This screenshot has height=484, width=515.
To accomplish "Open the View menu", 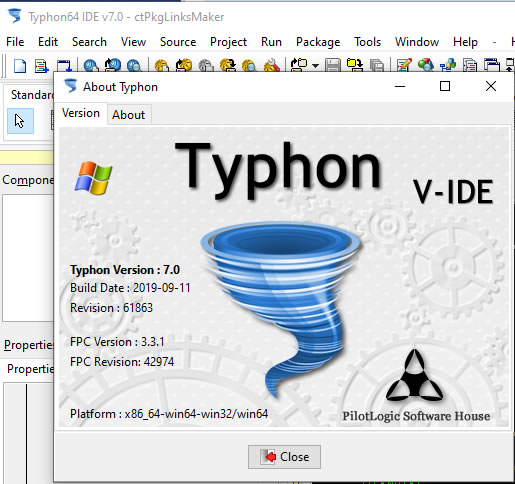I will tap(133, 42).
